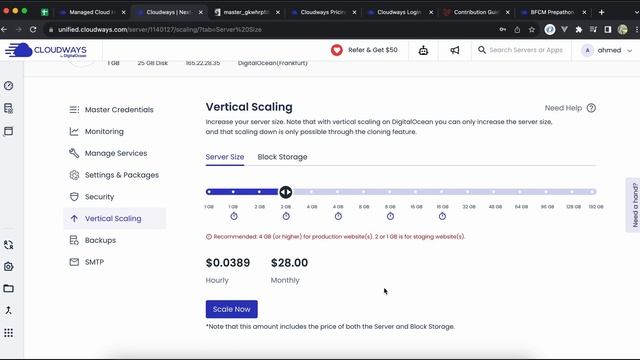Click the $0.0389 hourly price
The image size is (640, 360).
click(228, 262)
